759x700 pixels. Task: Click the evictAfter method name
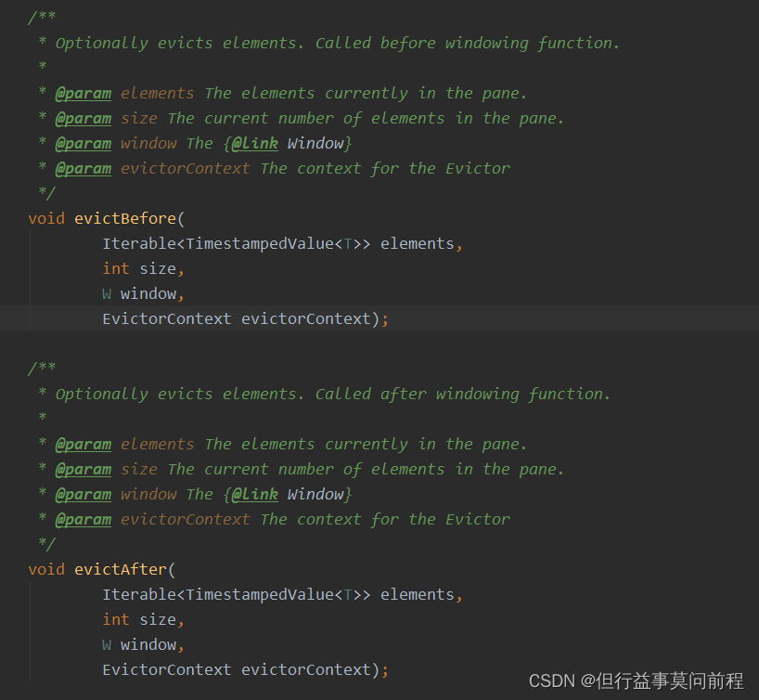click(121, 569)
